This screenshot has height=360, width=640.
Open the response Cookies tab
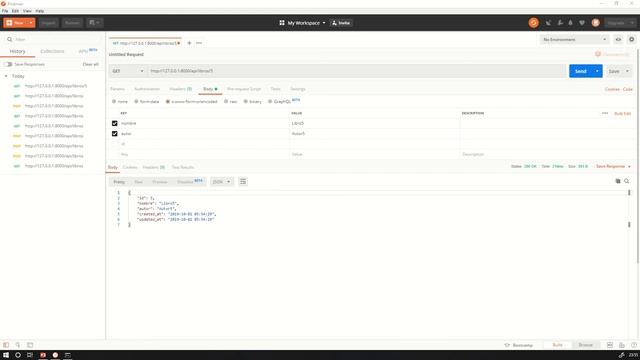[130, 167]
